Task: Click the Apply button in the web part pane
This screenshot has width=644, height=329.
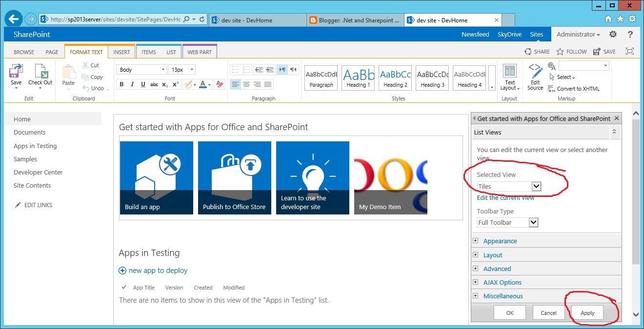Action: click(587, 312)
